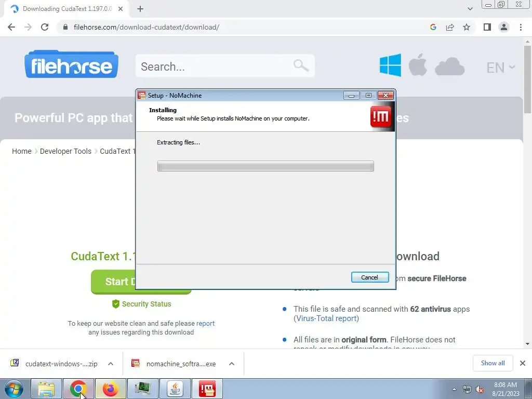Reload the FileHorse page
The height and width of the screenshot is (399, 532).
tap(45, 27)
